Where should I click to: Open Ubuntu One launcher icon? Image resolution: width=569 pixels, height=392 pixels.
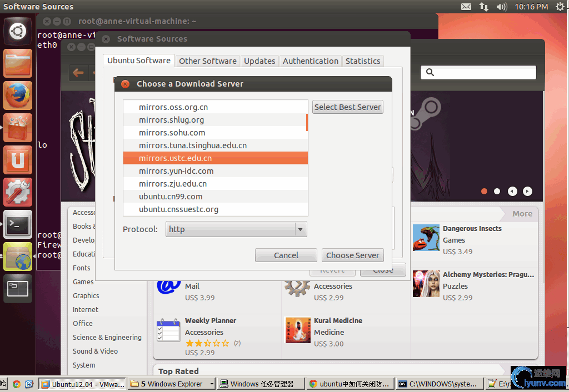click(18, 160)
